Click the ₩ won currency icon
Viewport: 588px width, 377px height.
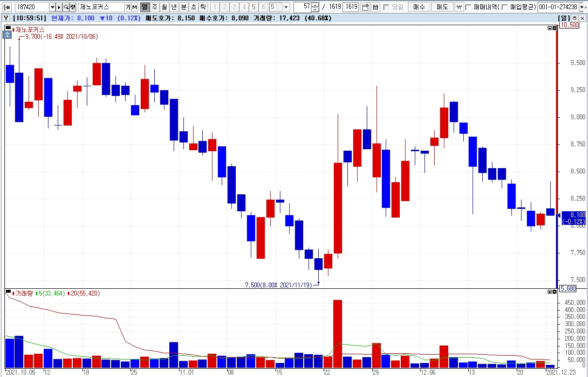[459, 7]
